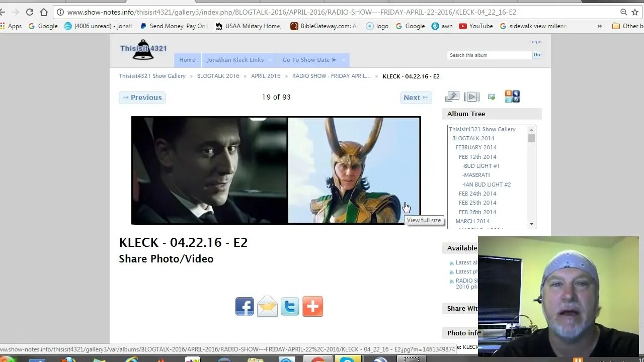Select -MASERATI in album tree
The width and height of the screenshot is (644, 362).
476,175
